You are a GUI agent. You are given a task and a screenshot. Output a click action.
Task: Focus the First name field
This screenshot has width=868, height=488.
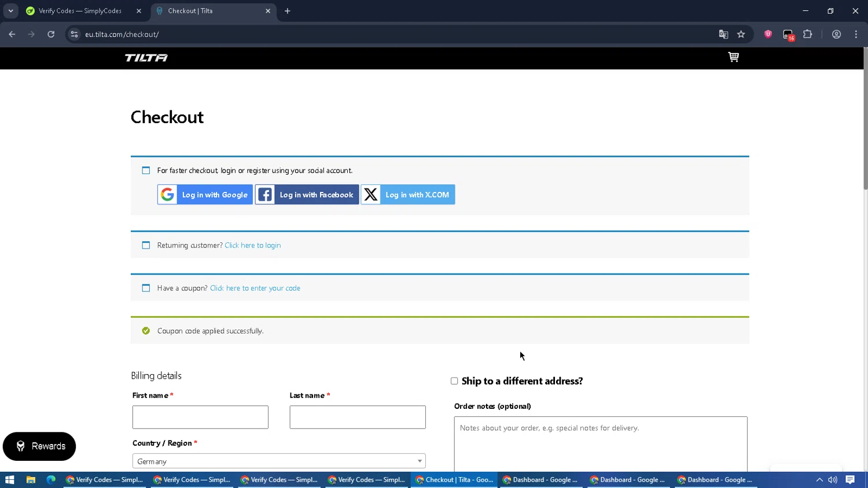pos(200,417)
